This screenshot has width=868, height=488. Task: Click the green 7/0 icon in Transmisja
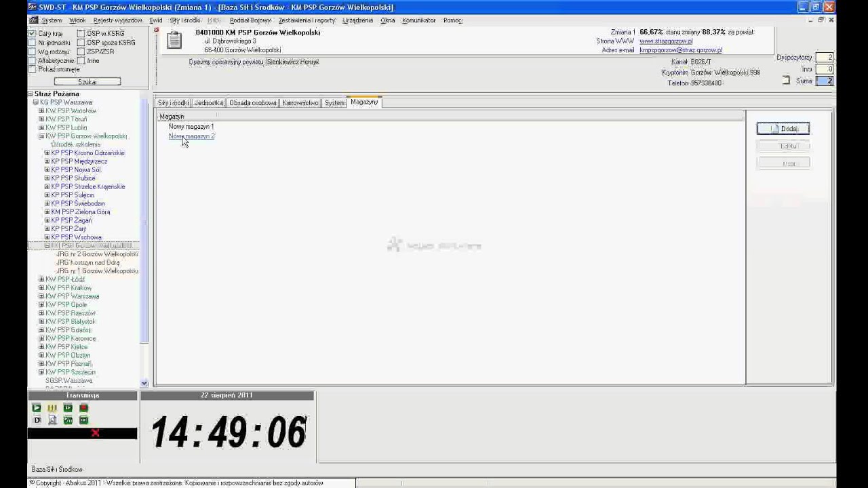[x=68, y=420]
